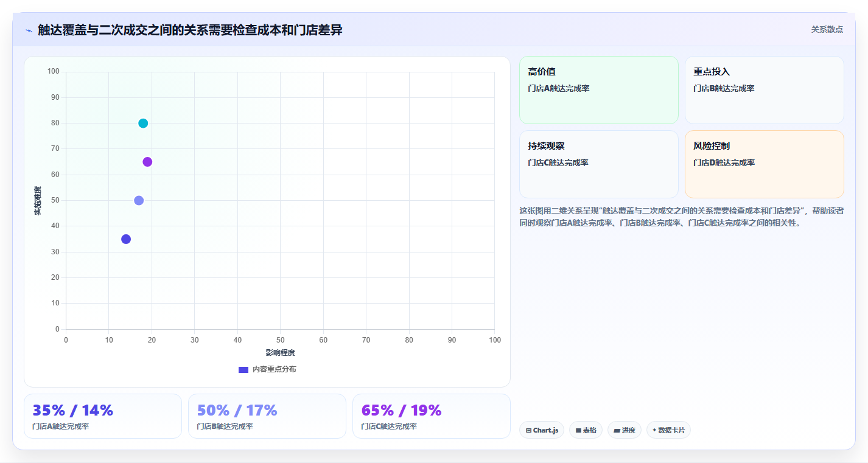Click the lightning icon beside the title
The image size is (868, 463).
point(29,30)
